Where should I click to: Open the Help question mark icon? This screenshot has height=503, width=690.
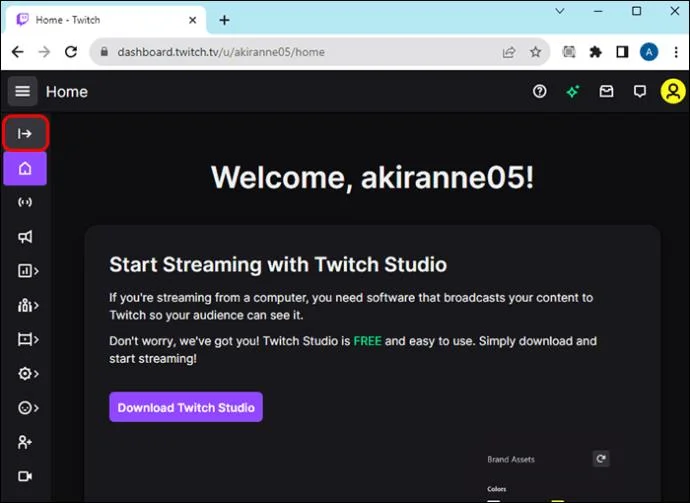click(540, 92)
